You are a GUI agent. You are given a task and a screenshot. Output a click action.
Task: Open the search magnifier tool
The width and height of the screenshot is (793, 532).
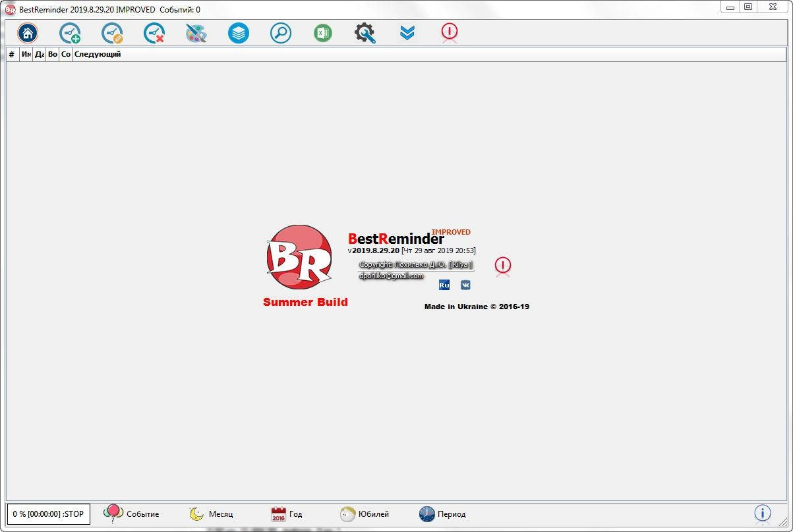pos(281,33)
